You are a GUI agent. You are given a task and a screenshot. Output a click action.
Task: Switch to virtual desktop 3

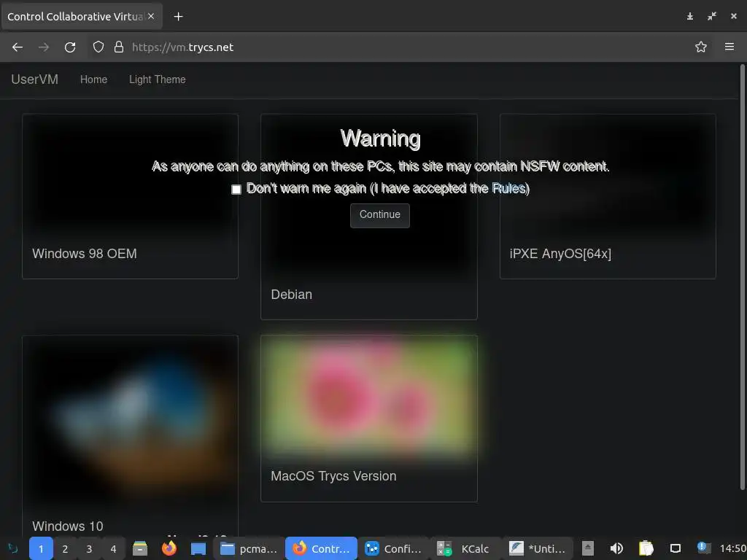pyautogui.click(x=89, y=548)
